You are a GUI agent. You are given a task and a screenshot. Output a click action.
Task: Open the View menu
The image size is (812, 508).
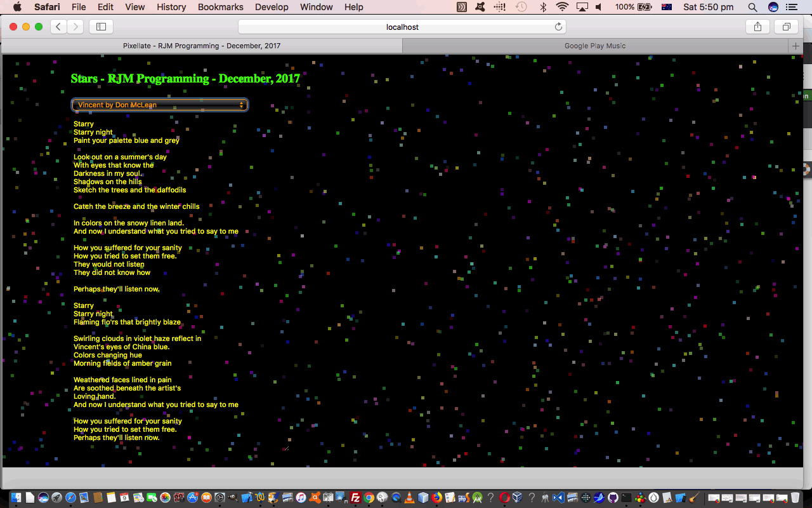pos(134,7)
